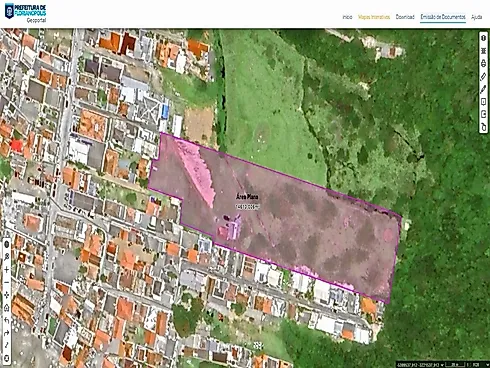Viewport: 490px width, 368px height.
Task: Click the bottom circular icon in the left toolbar
Action: point(6,359)
